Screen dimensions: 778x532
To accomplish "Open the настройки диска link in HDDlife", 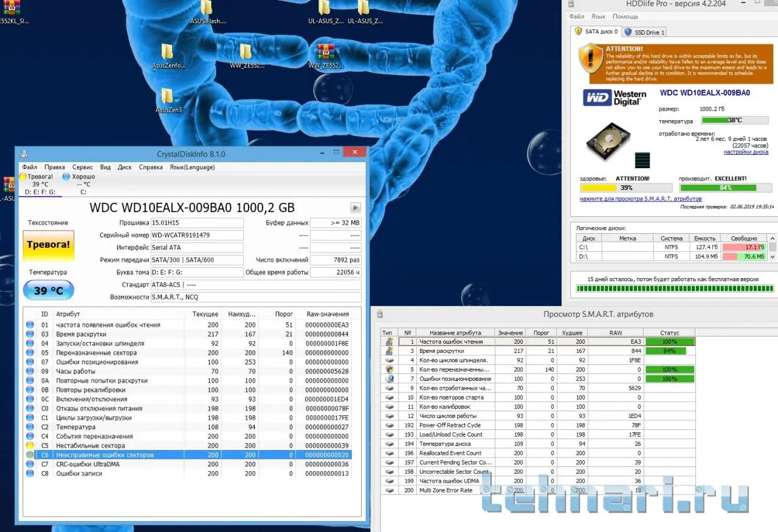I will pyautogui.click(x=746, y=152).
